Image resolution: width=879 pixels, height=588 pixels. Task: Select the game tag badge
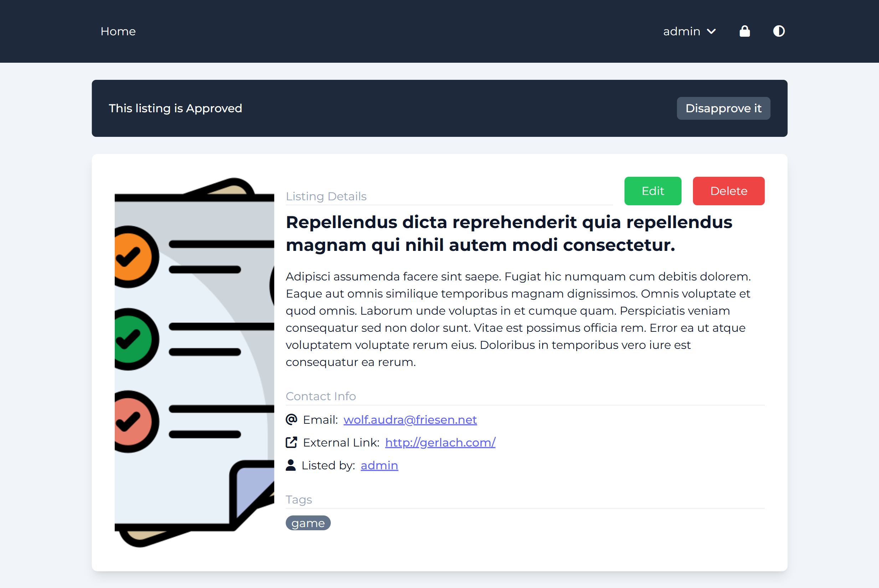click(x=308, y=523)
